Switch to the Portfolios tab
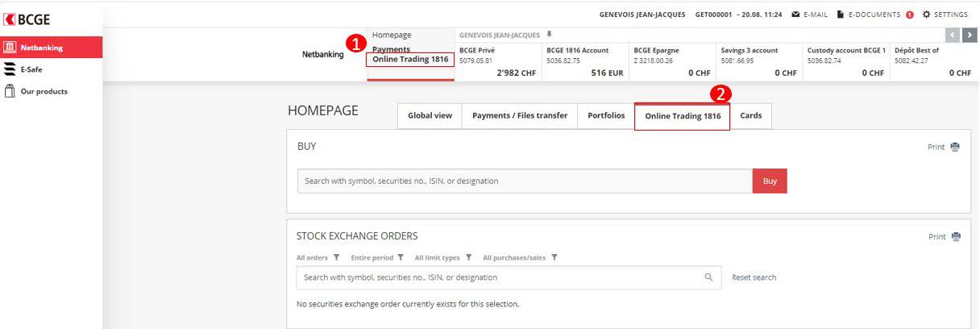Image resolution: width=980 pixels, height=329 pixels. [x=606, y=116]
